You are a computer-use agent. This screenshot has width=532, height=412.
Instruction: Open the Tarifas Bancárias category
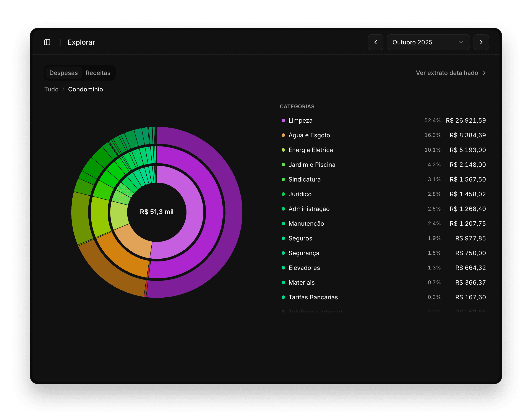click(313, 297)
